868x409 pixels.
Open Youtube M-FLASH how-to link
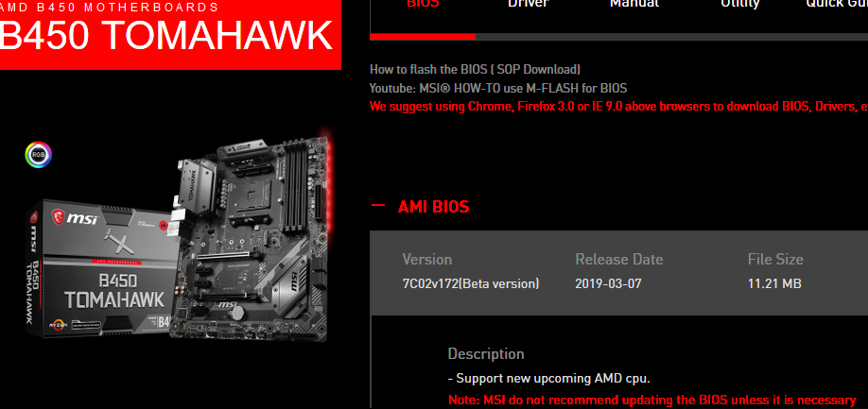[498, 89]
